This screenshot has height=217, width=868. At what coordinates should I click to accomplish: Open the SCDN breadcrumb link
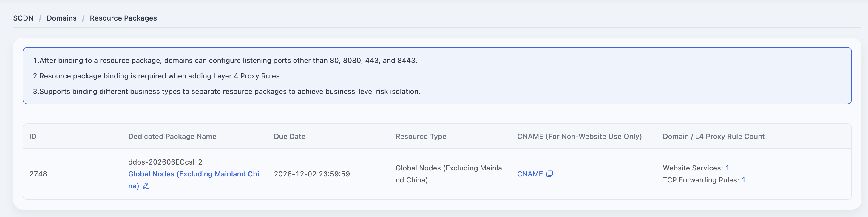point(23,18)
